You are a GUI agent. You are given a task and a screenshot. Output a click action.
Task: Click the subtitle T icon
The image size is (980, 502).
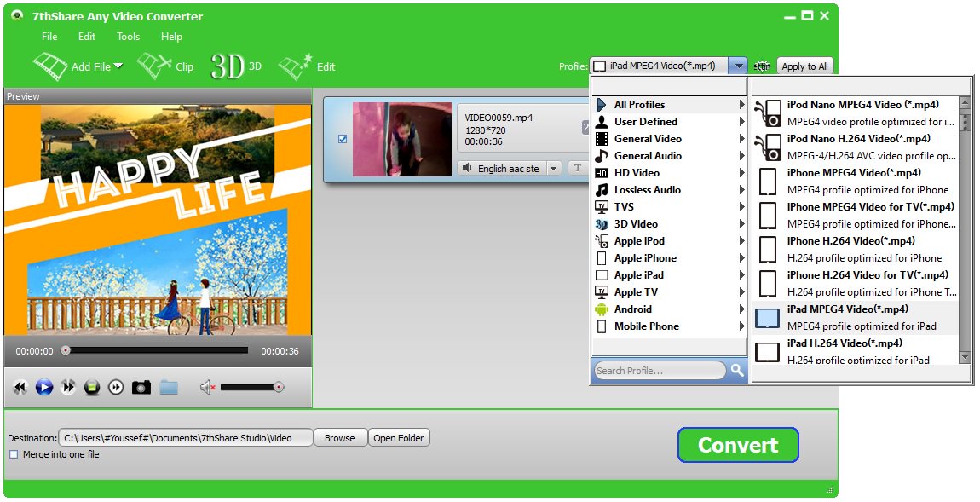click(578, 168)
